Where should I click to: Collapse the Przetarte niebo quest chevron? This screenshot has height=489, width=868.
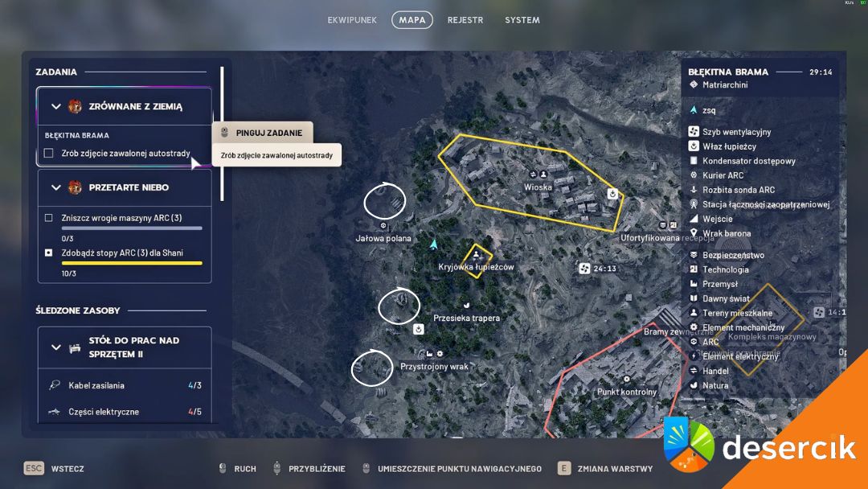[56, 187]
